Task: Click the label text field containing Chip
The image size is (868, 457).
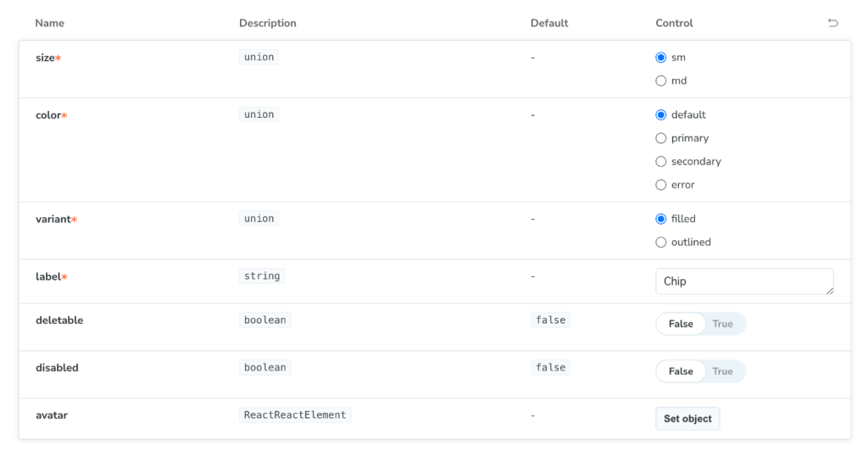Action: (x=737, y=281)
